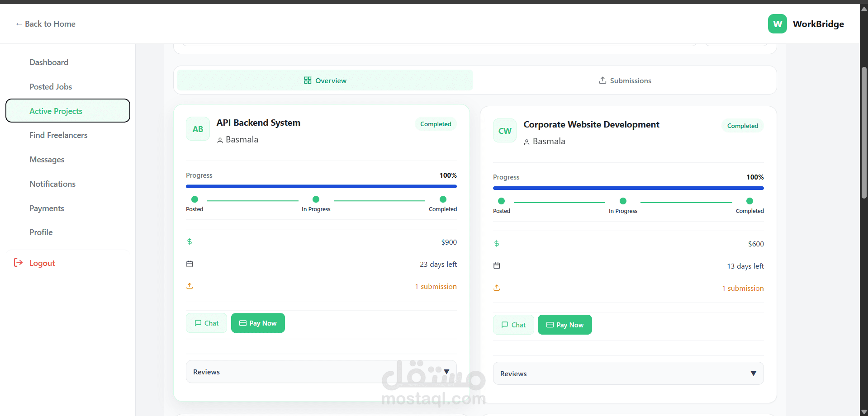
Task: Click upload icon on Corporate Website card
Action: pos(497,288)
